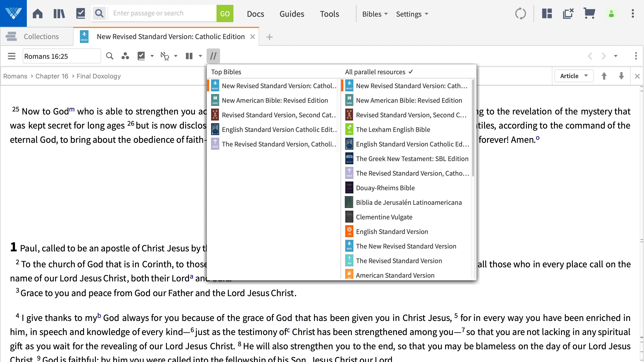Select Biblia de Jerusalén Latinoamericana
The width and height of the screenshot is (644, 362).
[x=406, y=202]
